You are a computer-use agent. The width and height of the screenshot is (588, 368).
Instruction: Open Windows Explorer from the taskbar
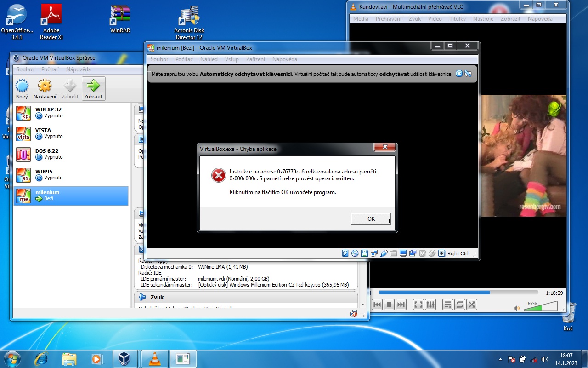[69, 358]
